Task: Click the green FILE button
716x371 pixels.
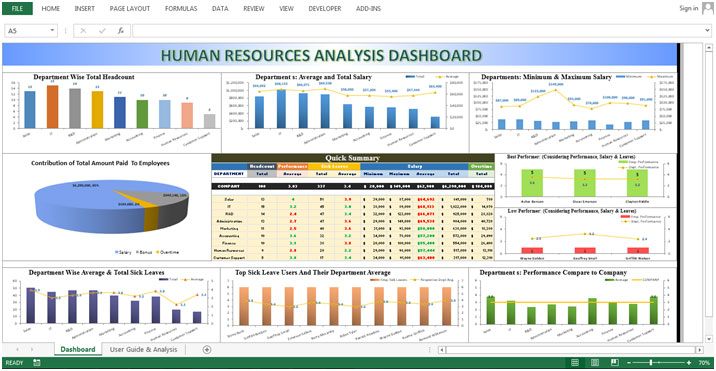Action: (17, 8)
